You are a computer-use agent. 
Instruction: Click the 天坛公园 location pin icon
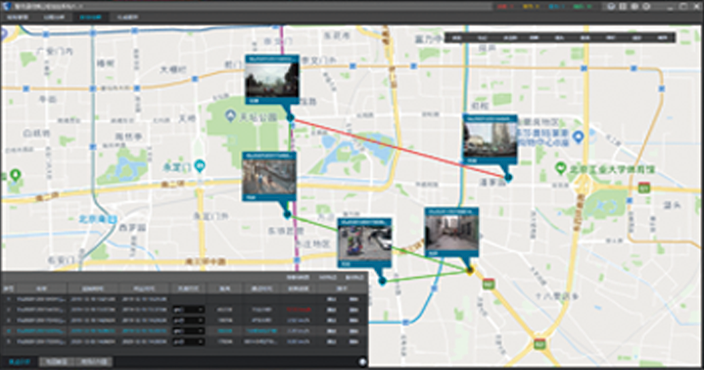[x=230, y=115]
